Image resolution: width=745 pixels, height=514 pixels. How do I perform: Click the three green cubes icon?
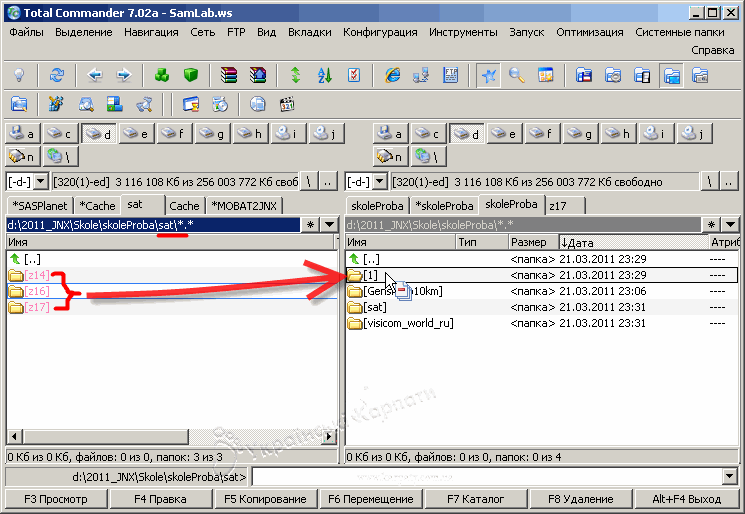pos(162,75)
